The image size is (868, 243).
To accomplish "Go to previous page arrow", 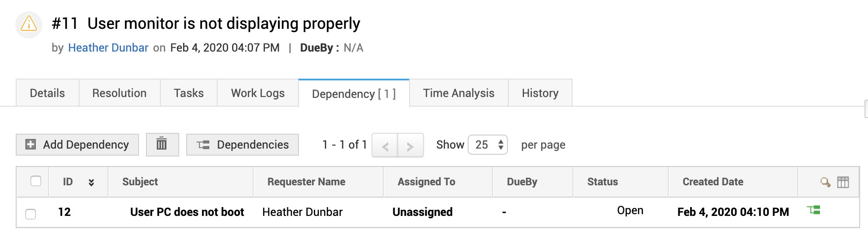I will [385, 146].
